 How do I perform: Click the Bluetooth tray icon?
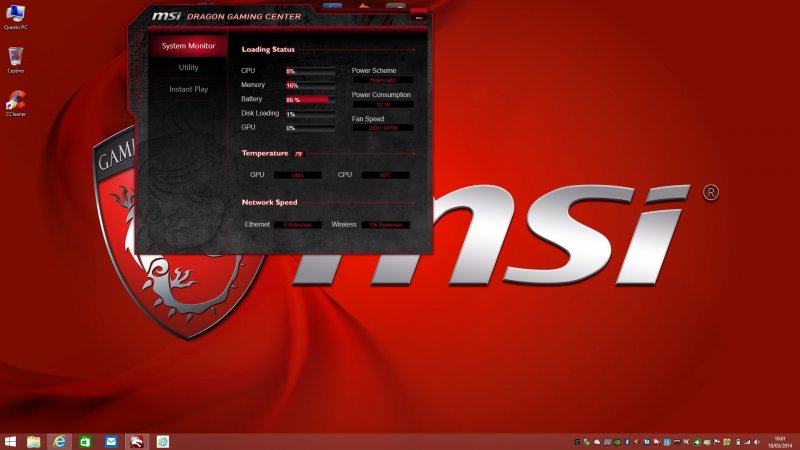pyautogui.click(x=627, y=442)
